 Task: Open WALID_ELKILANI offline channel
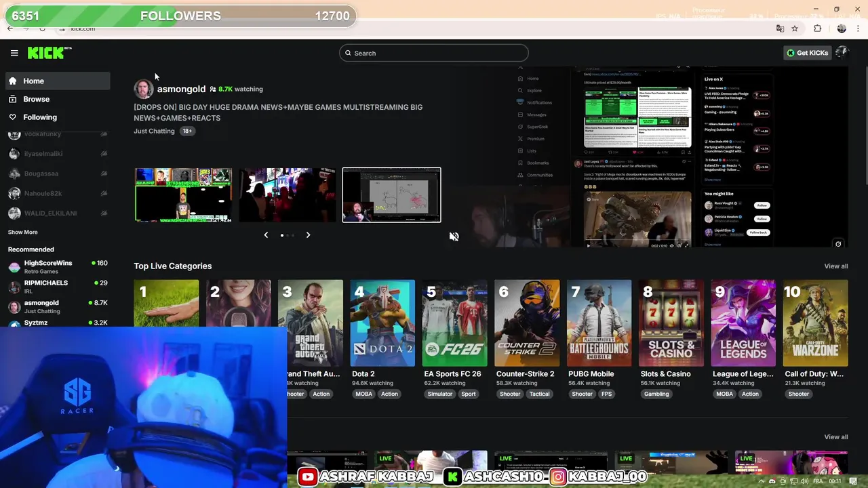tap(58, 213)
